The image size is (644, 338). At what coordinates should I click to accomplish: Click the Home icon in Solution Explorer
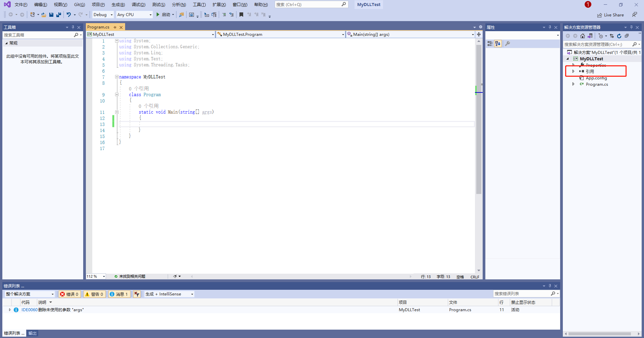click(x=583, y=36)
